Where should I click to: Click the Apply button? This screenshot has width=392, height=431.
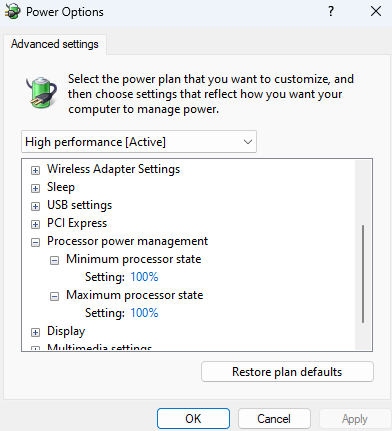355,419
